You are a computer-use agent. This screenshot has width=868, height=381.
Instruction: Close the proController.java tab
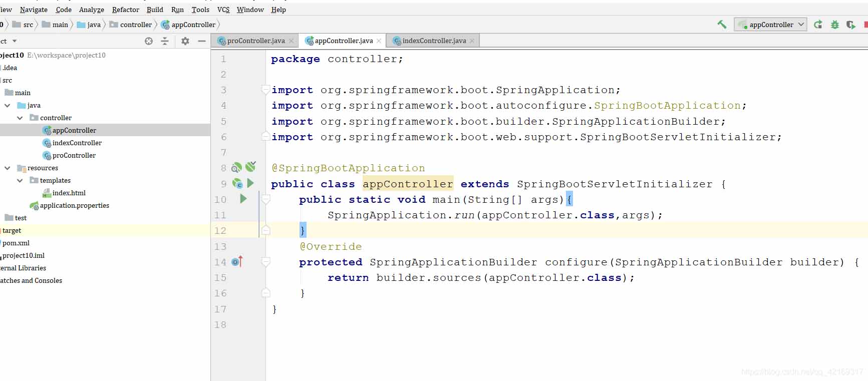[291, 41]
